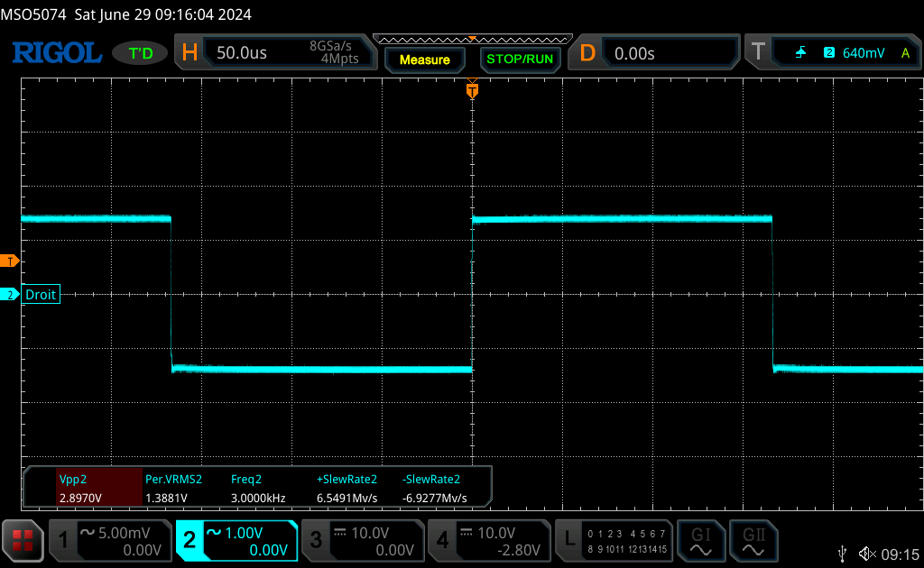Toggle channel 1 with 5.00mV scale
The image size is (924, 568).
pyautogui.click(x=109, y=540)
